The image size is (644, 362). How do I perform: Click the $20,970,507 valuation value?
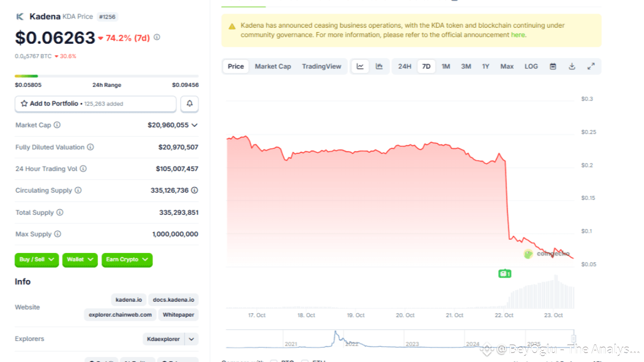coord(178,147)
